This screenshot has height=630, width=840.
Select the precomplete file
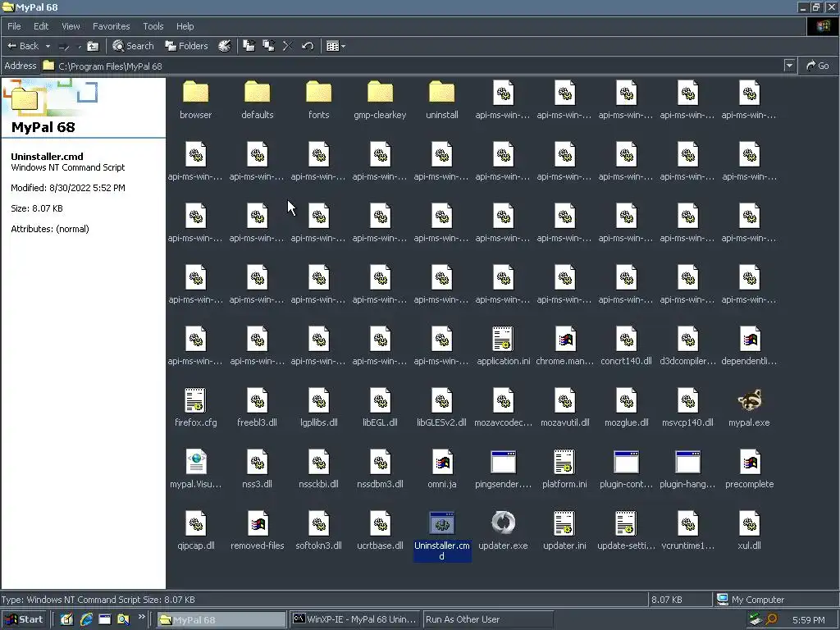point(750,469)
